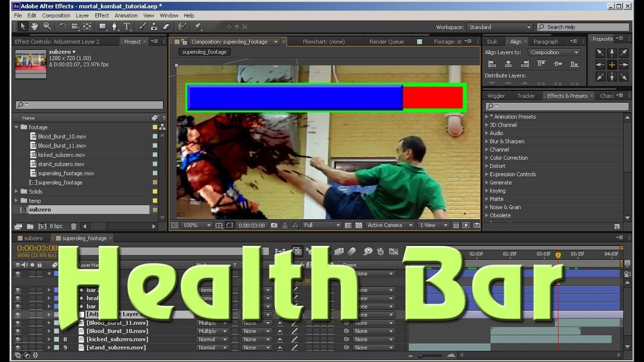Select the Brush tool
The width and height of the screenshot is (644, 362).
(x=142, y=27)
